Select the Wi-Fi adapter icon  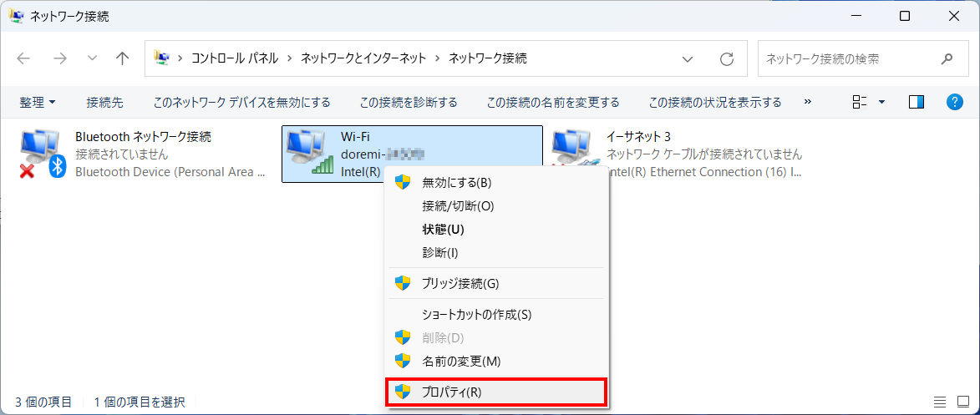[311, 154]
